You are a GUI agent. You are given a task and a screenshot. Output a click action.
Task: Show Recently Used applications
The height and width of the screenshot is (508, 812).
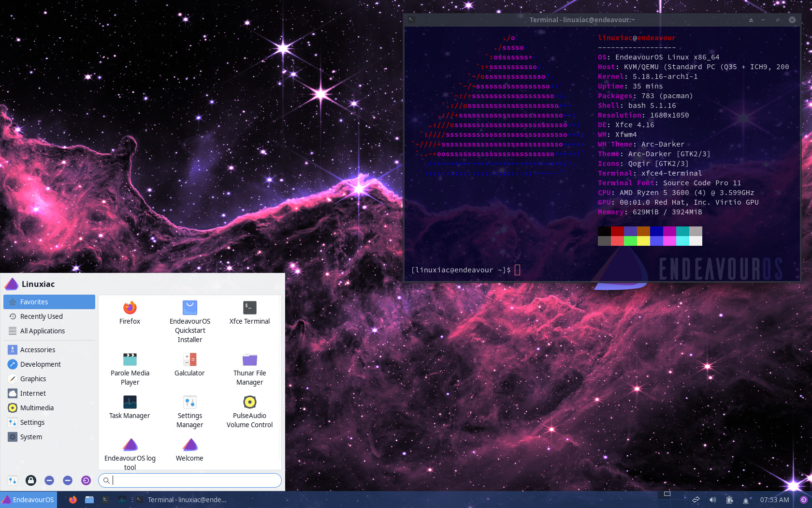click(x=49, y=316)
